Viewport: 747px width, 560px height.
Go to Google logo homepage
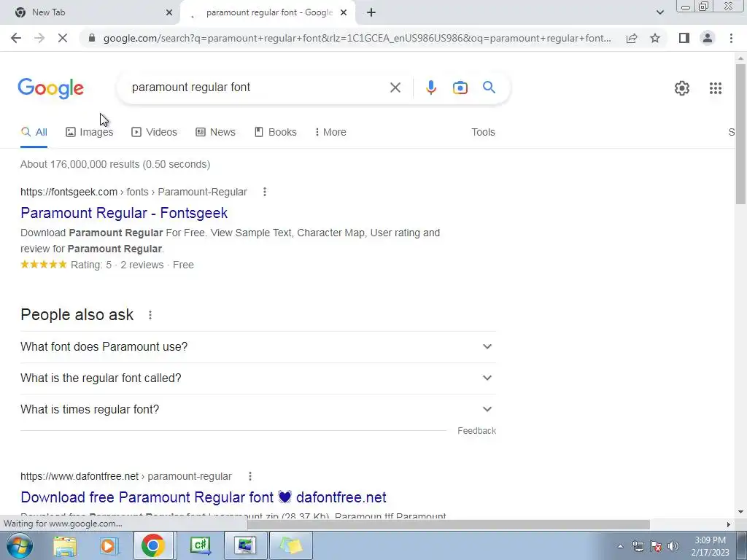pyautogui.click(x=50, y=88)
